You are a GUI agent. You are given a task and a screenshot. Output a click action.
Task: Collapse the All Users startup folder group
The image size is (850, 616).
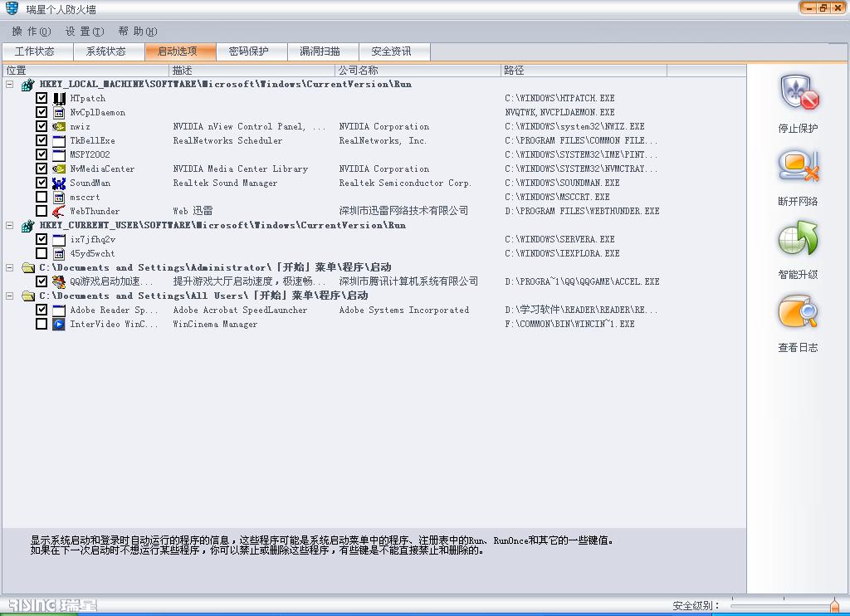pyautogui.click(x=10, y=296)
